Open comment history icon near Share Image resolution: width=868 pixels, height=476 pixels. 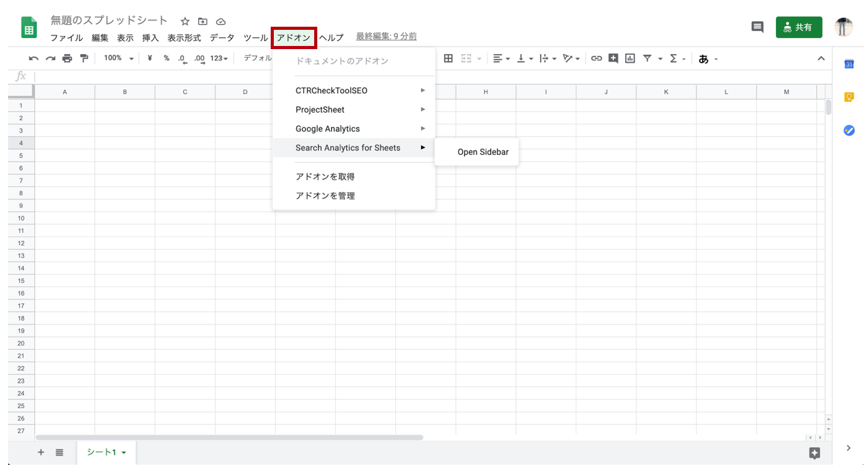757,27
